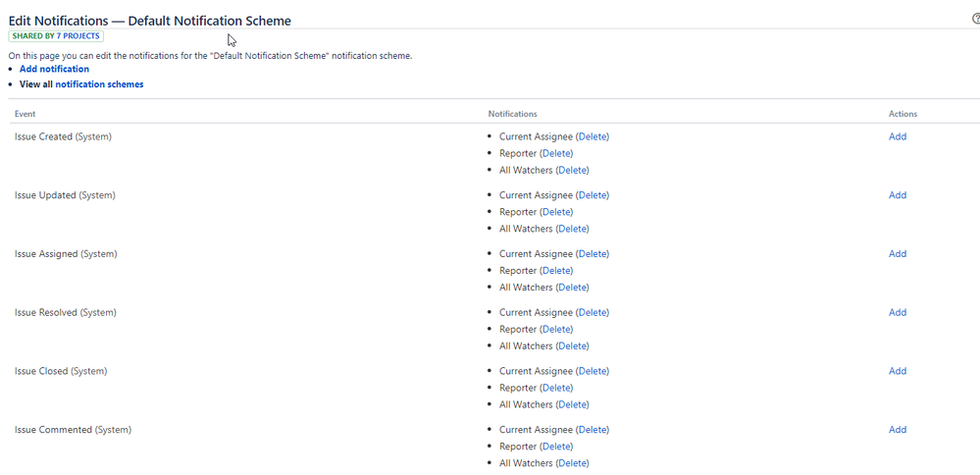Delete All Watchers for Issue Created
The width and height of the screenshot is (980, 475).
[572, 170]
